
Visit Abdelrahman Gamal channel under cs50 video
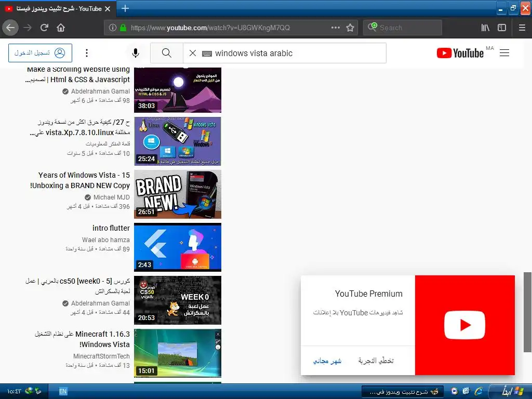pyautogui.click(x=100, y=303)
